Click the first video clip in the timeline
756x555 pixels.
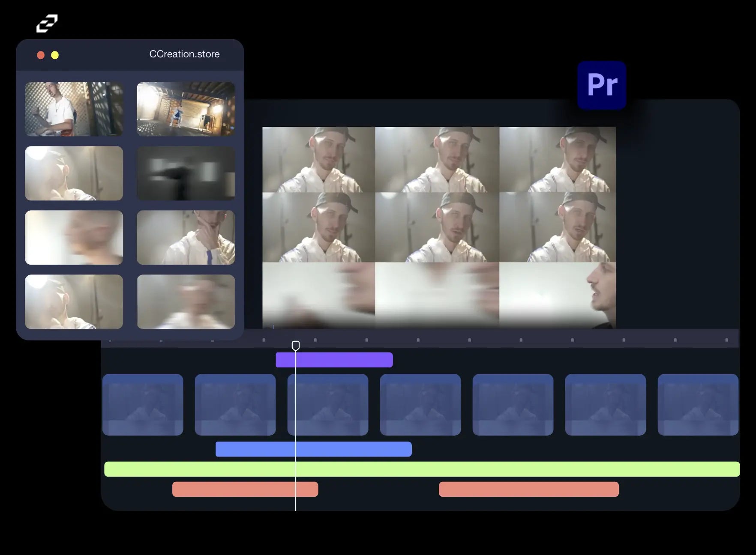pyautogui.click(x=143, y=405)
